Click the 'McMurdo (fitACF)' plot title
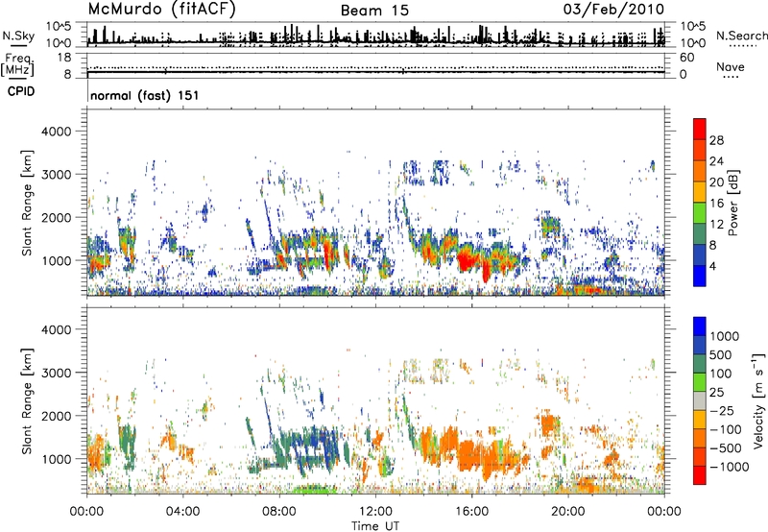768x532 pixels. 161,10
